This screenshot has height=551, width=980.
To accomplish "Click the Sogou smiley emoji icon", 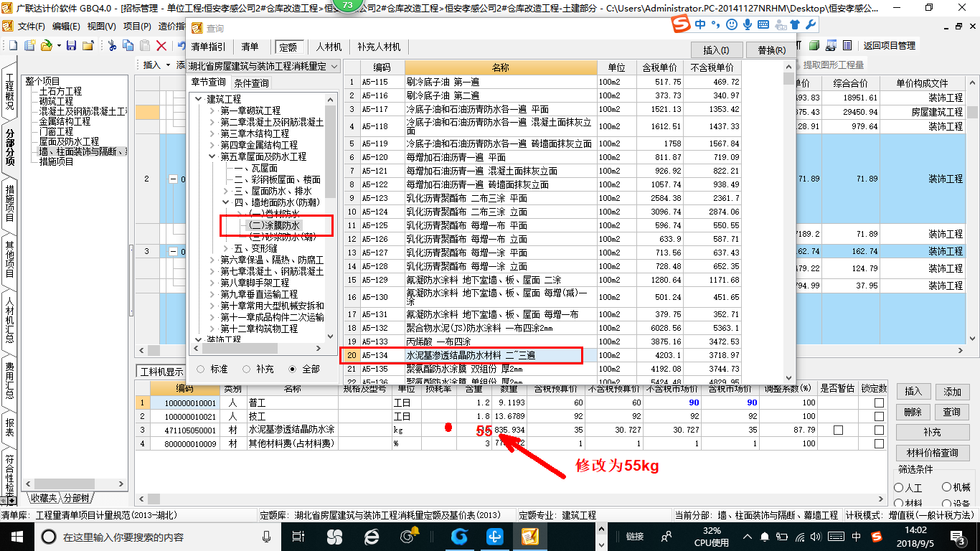I will tap(731, 25).
